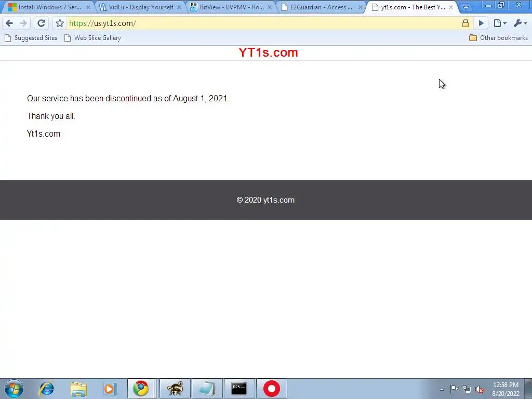Click the Go play-arrow button

coord(481,23)
